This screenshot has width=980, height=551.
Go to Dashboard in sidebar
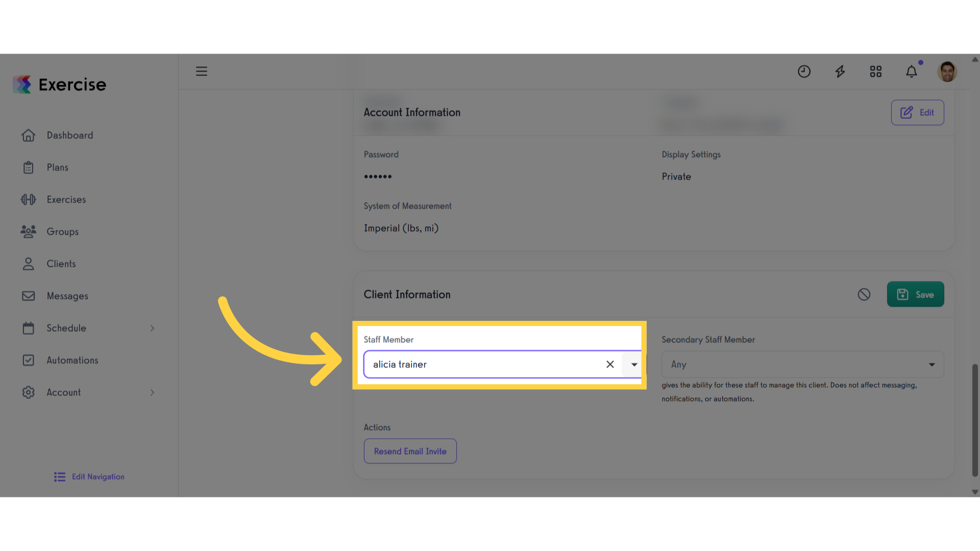(x=70, y=135)
